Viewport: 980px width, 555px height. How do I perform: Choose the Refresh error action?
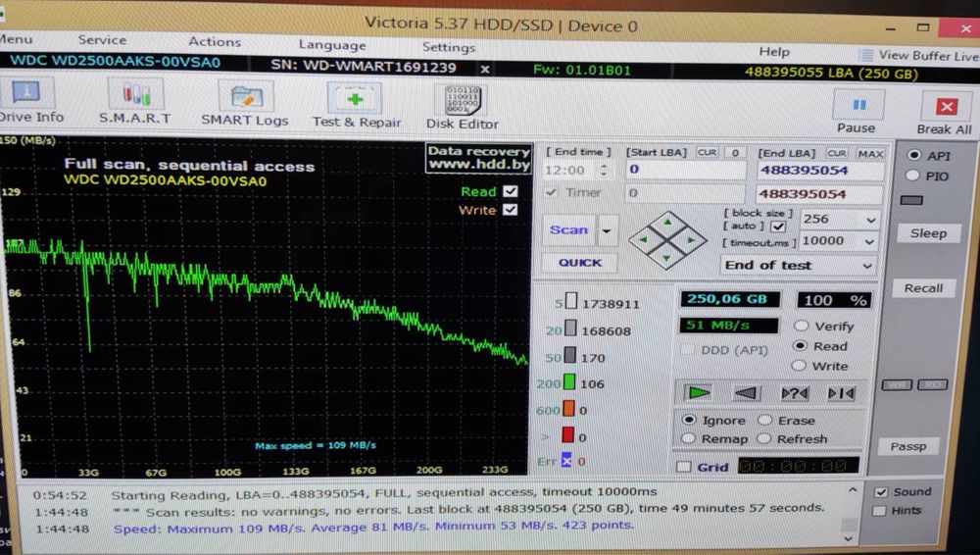763,438
